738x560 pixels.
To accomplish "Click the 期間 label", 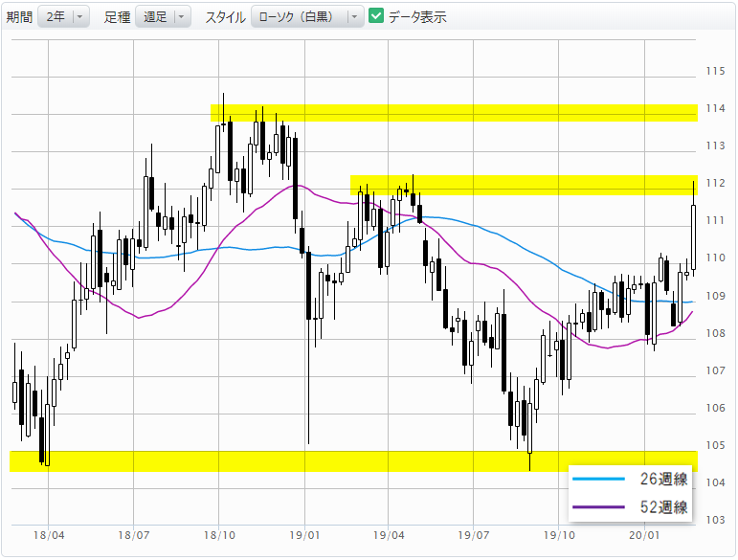I will coord(19,17).
